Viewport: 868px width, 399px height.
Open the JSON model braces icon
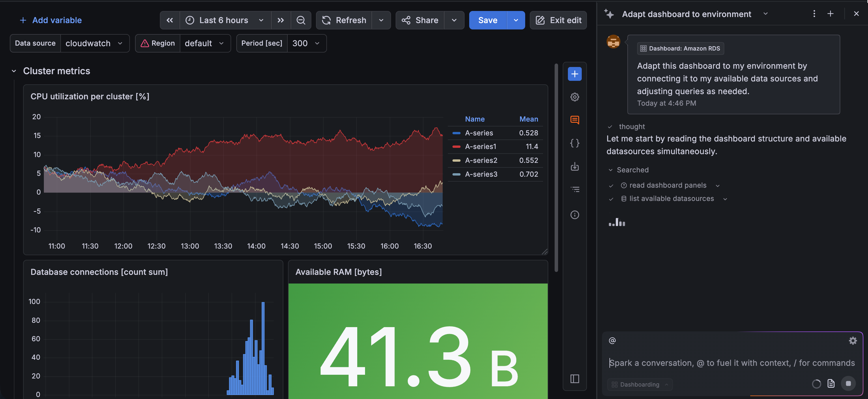(x=575, y=143)
